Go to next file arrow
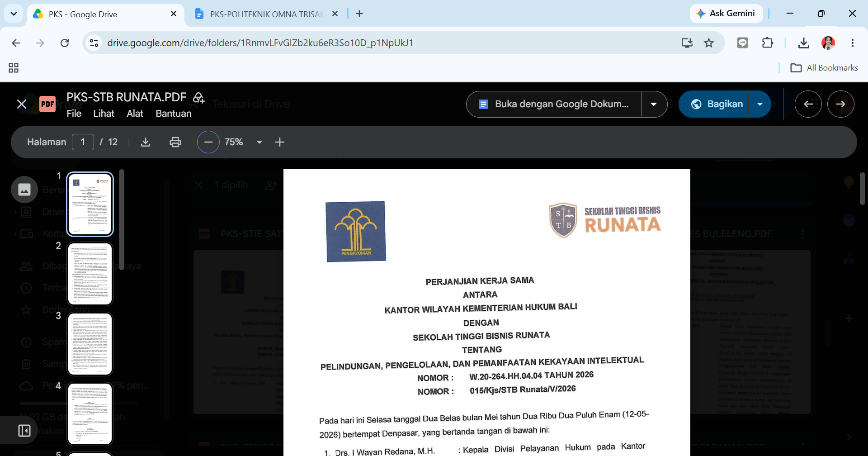 841,104
